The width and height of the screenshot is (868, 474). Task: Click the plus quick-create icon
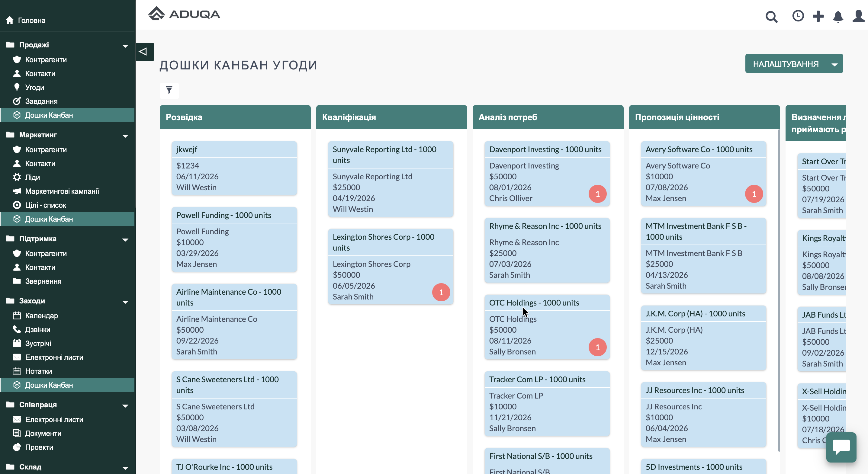click(x=818, y=16)
